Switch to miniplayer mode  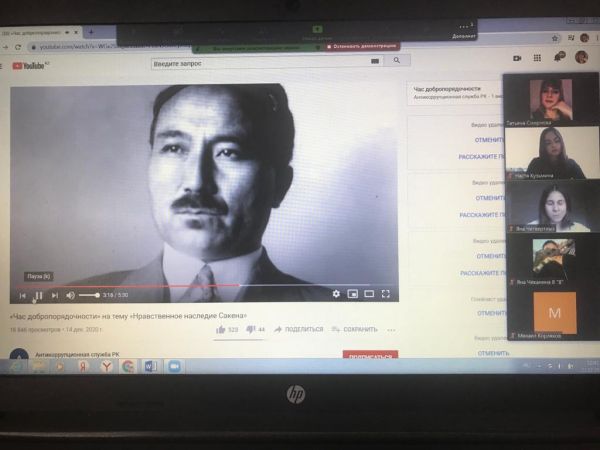[352, 294]
